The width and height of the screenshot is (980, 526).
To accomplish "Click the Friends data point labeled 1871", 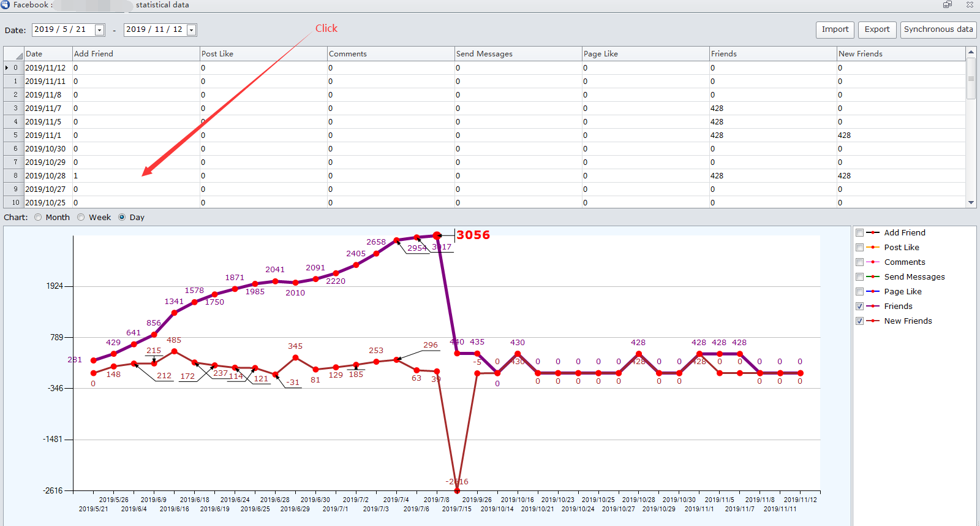I will click(x=235, y=289).
